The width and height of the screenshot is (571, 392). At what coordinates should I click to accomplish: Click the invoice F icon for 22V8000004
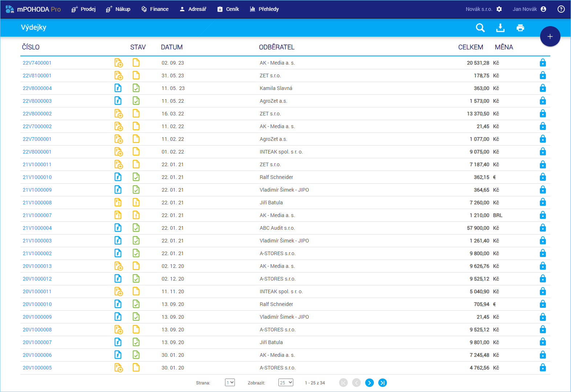[x=118, y=88]
